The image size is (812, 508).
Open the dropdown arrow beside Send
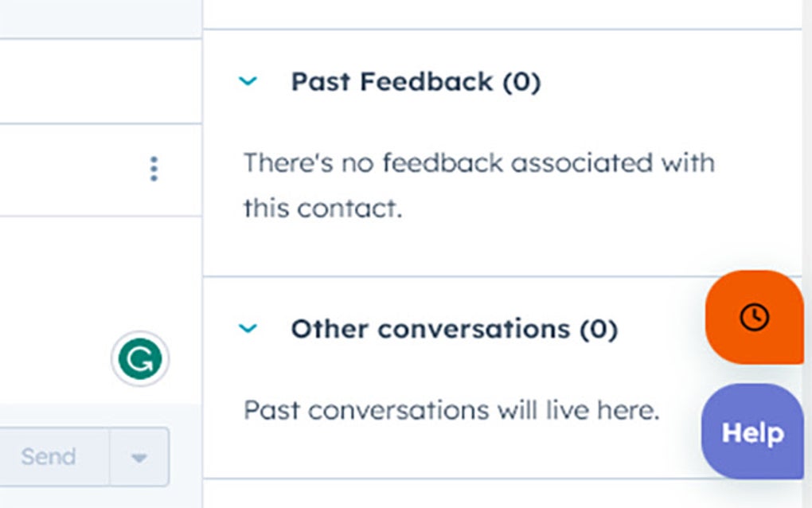[139, 457]
